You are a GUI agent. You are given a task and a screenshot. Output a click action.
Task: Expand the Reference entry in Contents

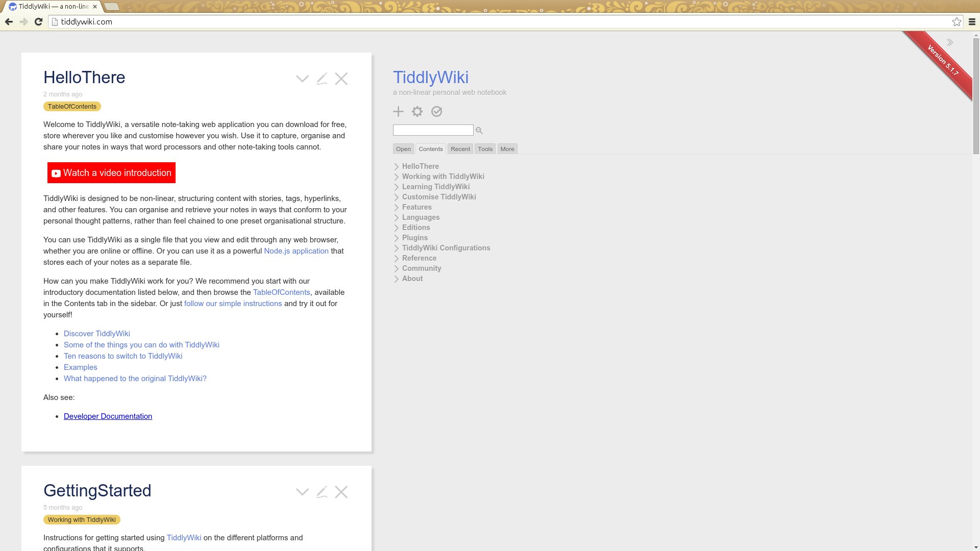[x=397, y=259]
